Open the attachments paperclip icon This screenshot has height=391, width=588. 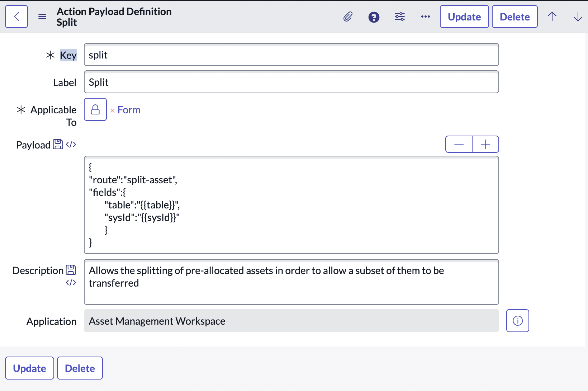point(348,17)
